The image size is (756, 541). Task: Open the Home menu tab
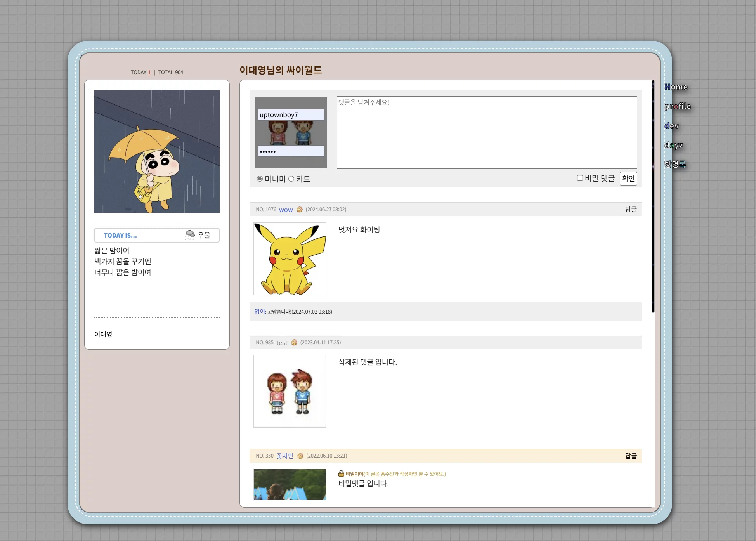click(676, 87)
